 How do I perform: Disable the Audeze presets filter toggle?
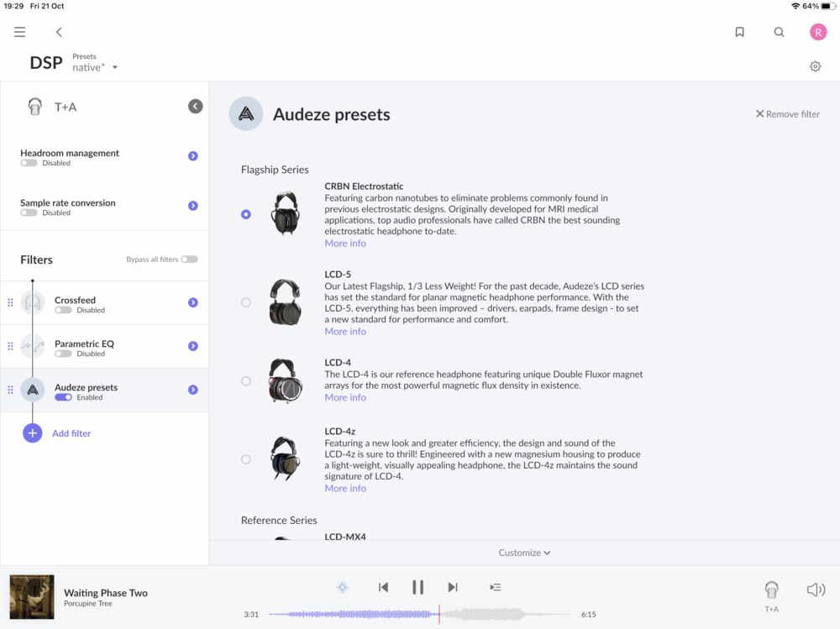(x=63, y=397)
